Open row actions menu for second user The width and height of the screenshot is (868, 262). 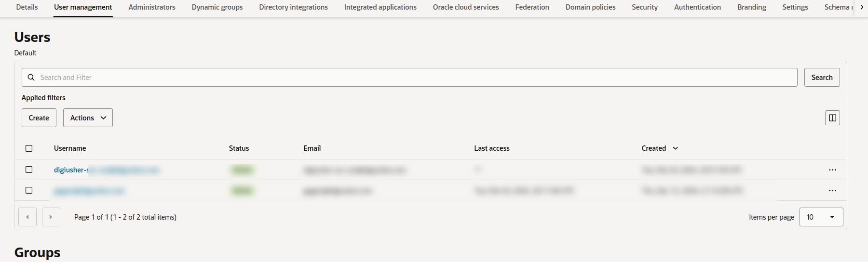click(832, 191)
